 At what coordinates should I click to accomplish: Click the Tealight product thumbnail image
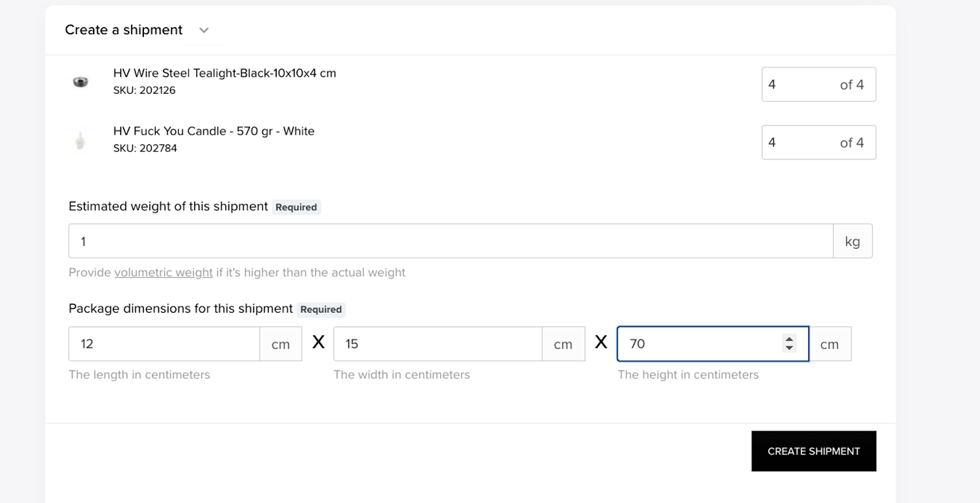pos(80,82)
